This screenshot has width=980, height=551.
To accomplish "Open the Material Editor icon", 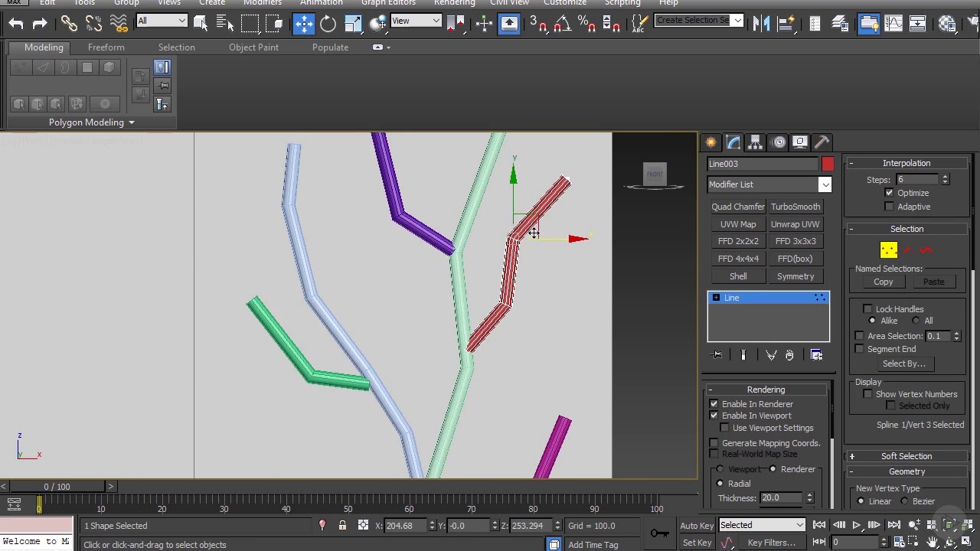I will pyautogui.click(x=947, y=24).
